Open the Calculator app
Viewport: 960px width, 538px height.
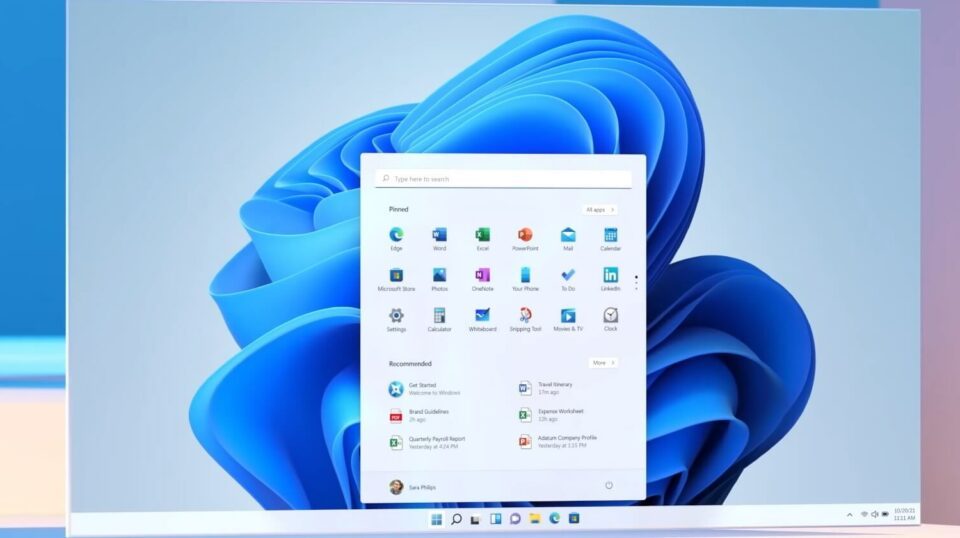440,319
